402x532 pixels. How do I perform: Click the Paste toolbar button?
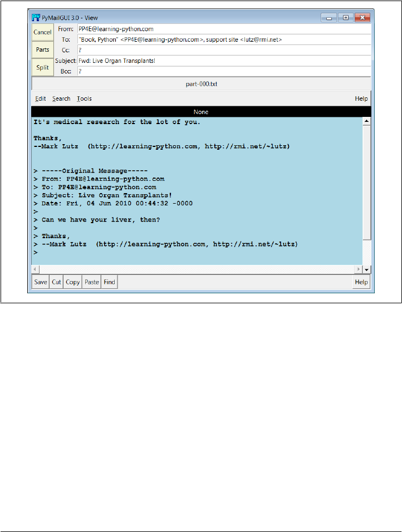point(92,282)
